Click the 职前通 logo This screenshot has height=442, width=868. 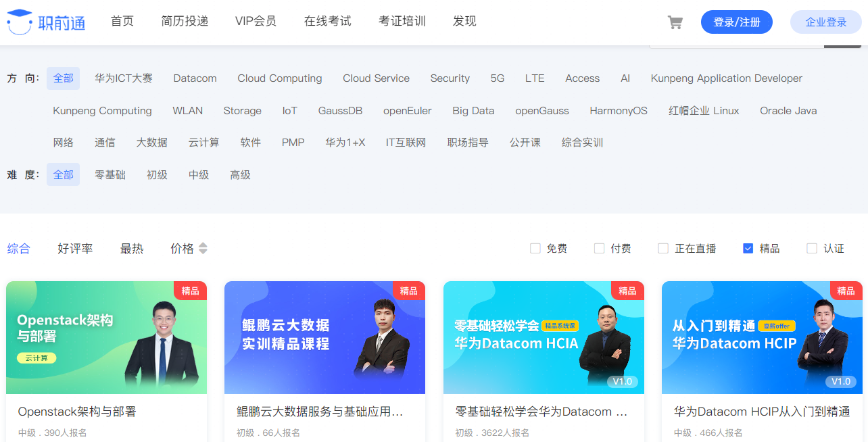pyautogui.click(x=46, y=22)
